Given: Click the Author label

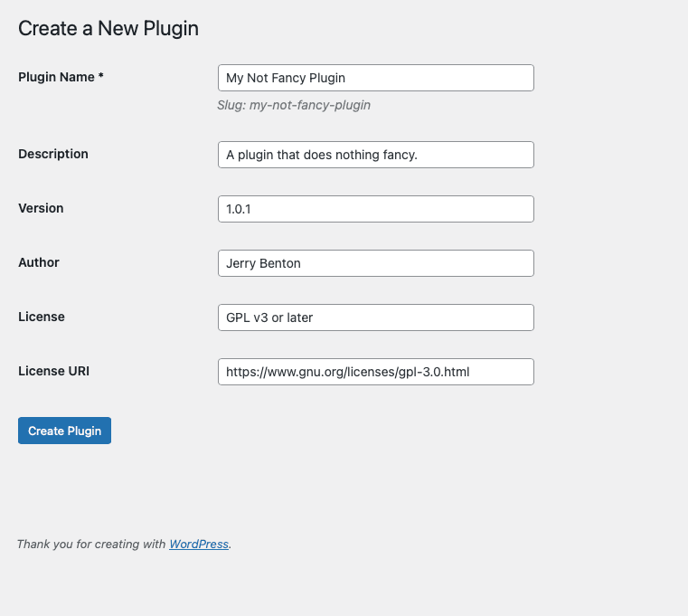Looking at the screenshot, I should (39, 262).
